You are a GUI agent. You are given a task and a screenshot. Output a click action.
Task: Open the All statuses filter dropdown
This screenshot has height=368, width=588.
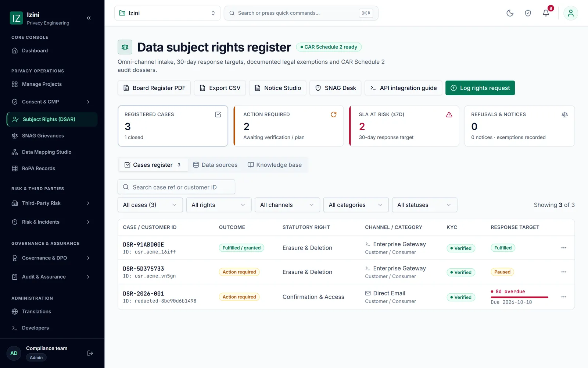click(x=424, y=205)
